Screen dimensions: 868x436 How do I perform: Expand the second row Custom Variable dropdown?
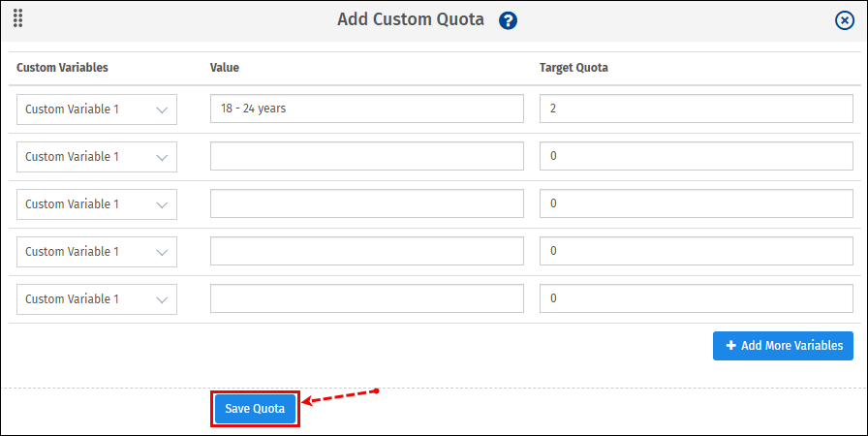[97, 157]
